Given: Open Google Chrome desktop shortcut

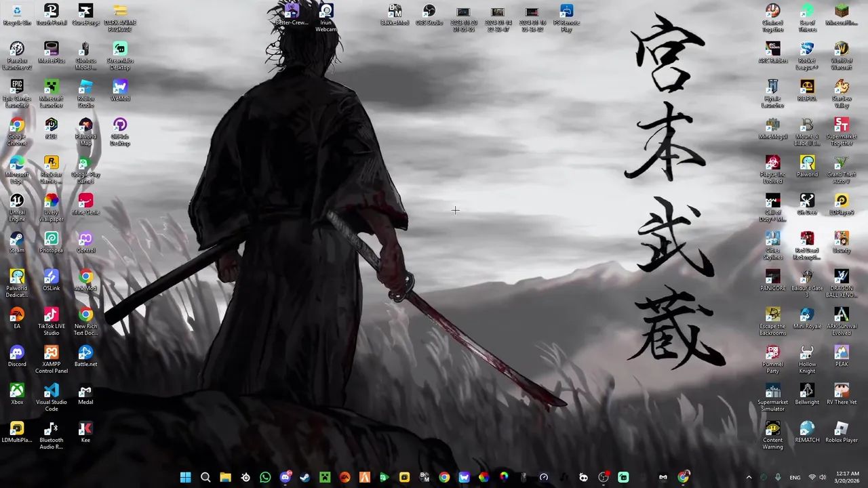Looking at the screenshot, I should [17, 131].
